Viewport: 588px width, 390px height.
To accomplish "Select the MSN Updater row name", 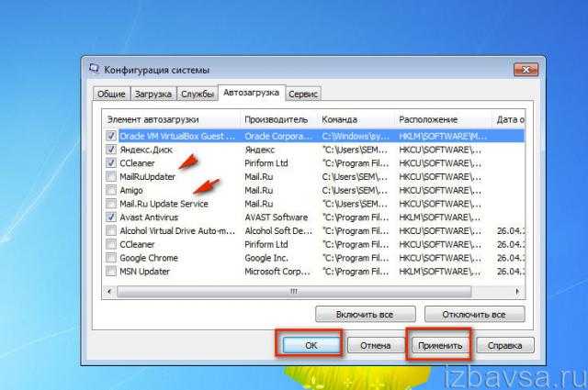I will pyautogui.click(x=145, y=272).
